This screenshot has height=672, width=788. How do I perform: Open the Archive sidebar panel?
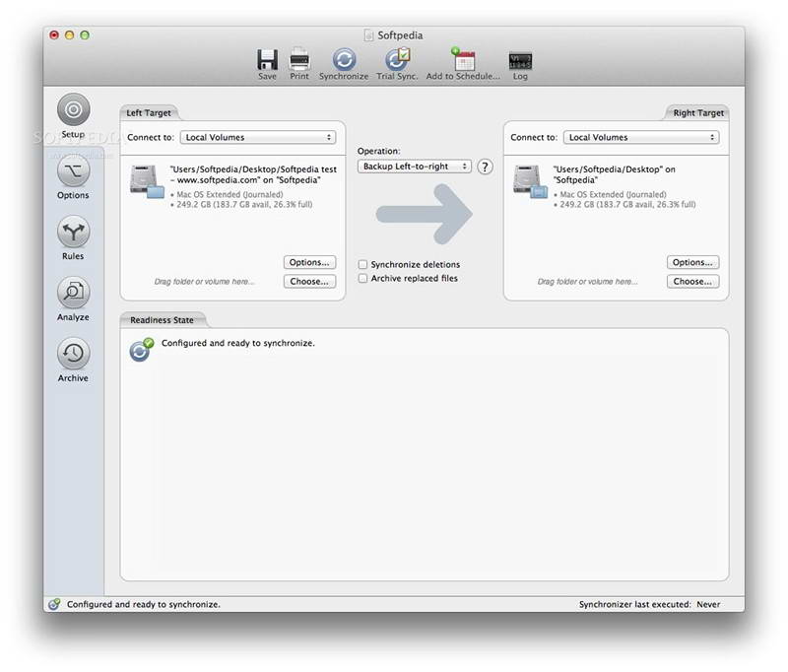pos(73,354)
